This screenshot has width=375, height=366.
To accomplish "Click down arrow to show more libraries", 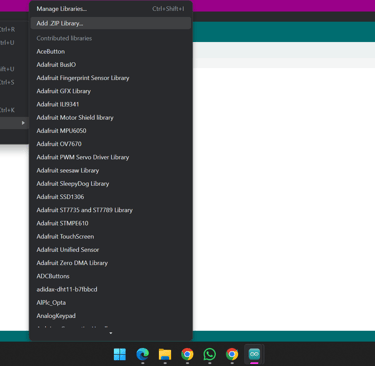I will [x=111, y=333].
